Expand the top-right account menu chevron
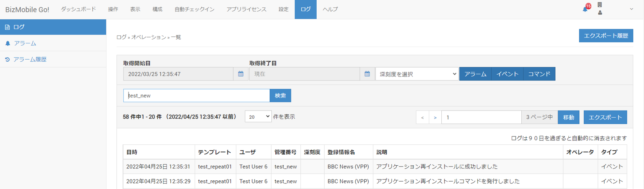Image resolution: width=644 pixels, height=189 pixels. click(x=631, y=9)
